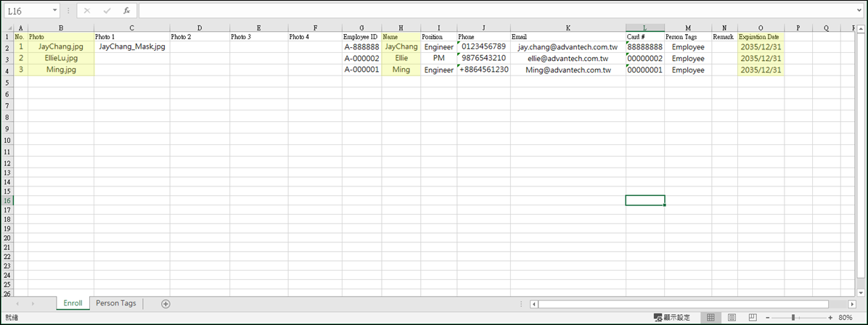
Task: Open the Person Tags sheet tab
Action: click(115, 303)
